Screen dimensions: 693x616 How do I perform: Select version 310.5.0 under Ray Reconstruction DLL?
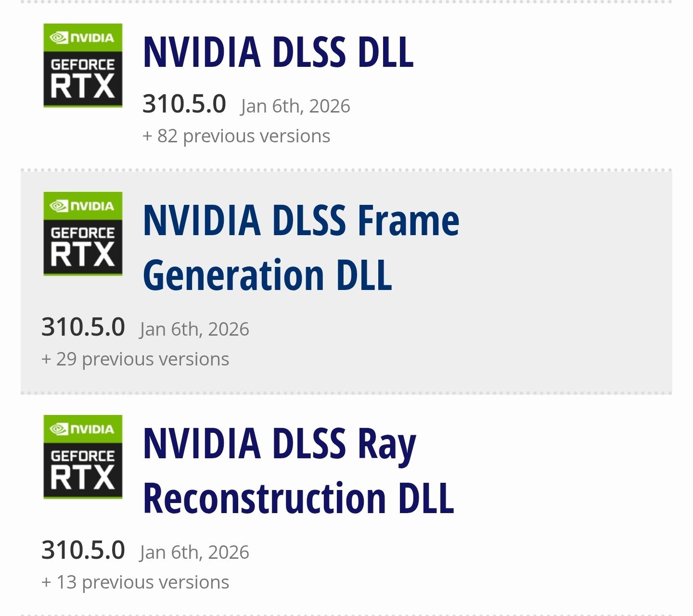[x=83, y=550]
